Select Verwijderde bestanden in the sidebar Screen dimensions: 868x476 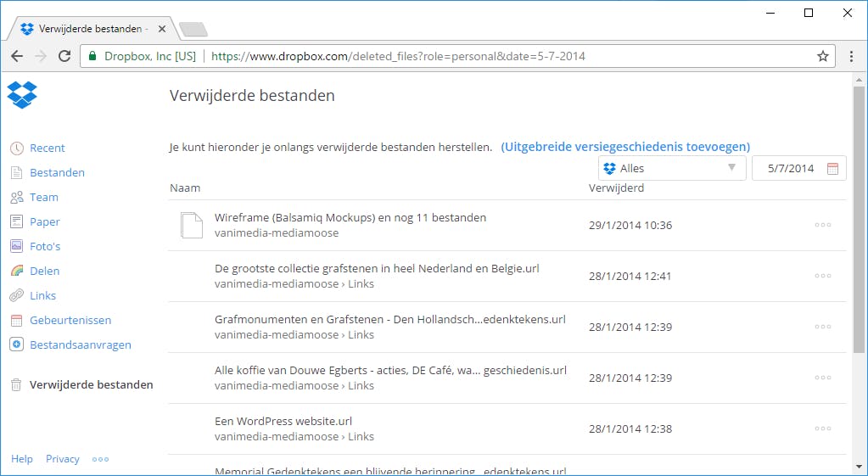click(92, 384)
